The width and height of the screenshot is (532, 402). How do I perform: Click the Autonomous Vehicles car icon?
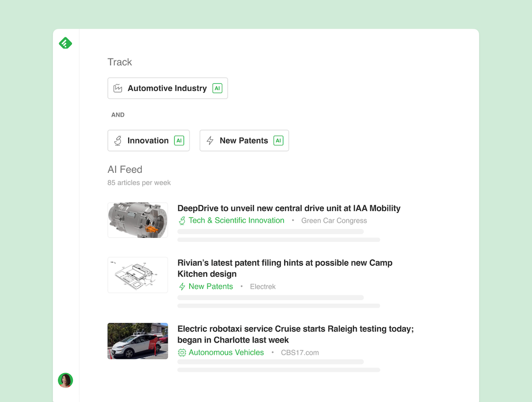tap(181, 352)
